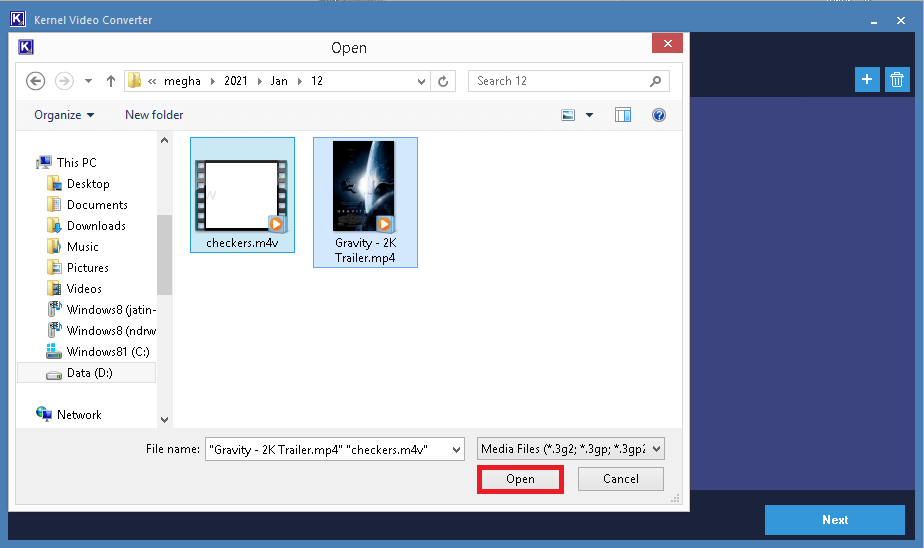Expand the File name dropdown arrow
This screenshot has height=548, width=924.
(457, 450)
